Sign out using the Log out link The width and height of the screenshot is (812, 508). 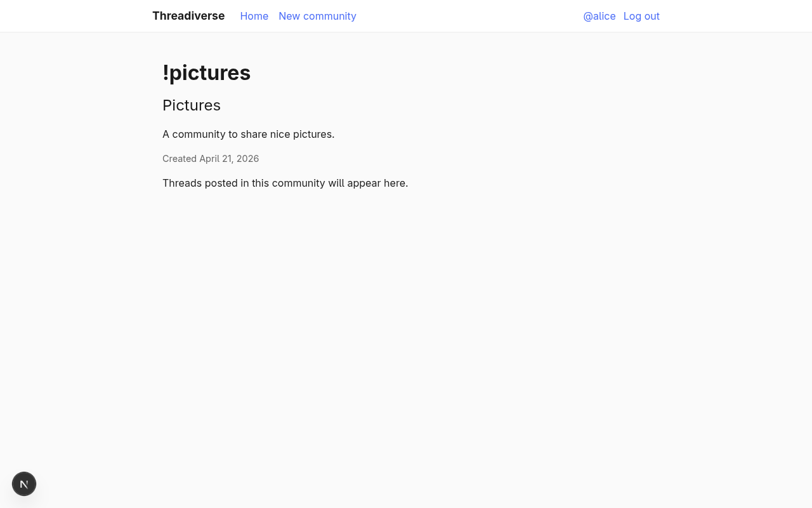pyautogui.click(x=641, y=15)
